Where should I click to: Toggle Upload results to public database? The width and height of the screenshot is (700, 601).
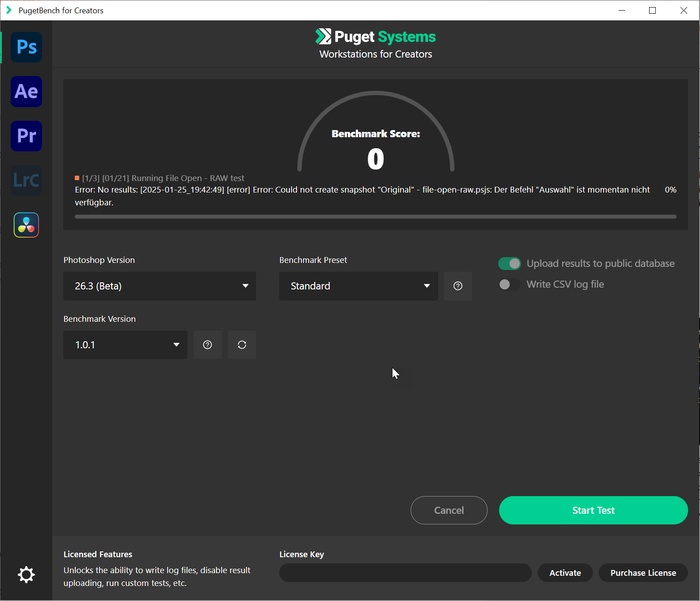pyautogui.click(x=510, y=263)
